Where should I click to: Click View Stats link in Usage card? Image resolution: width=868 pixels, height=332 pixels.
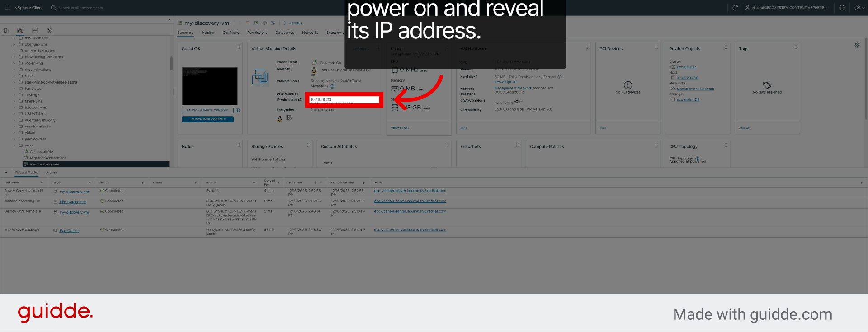(400, 128)
